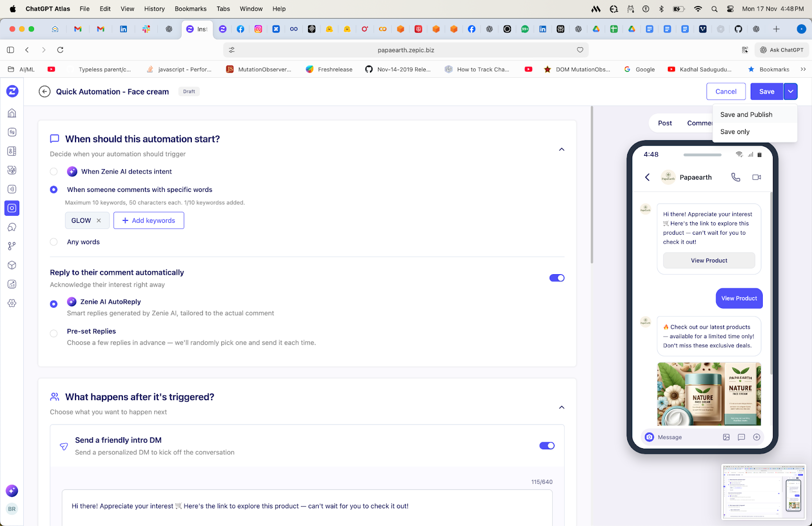
Task: Select 'When Zenie AI detects intent' radio option
Action: pyautogui.click(x=54, y=172)
